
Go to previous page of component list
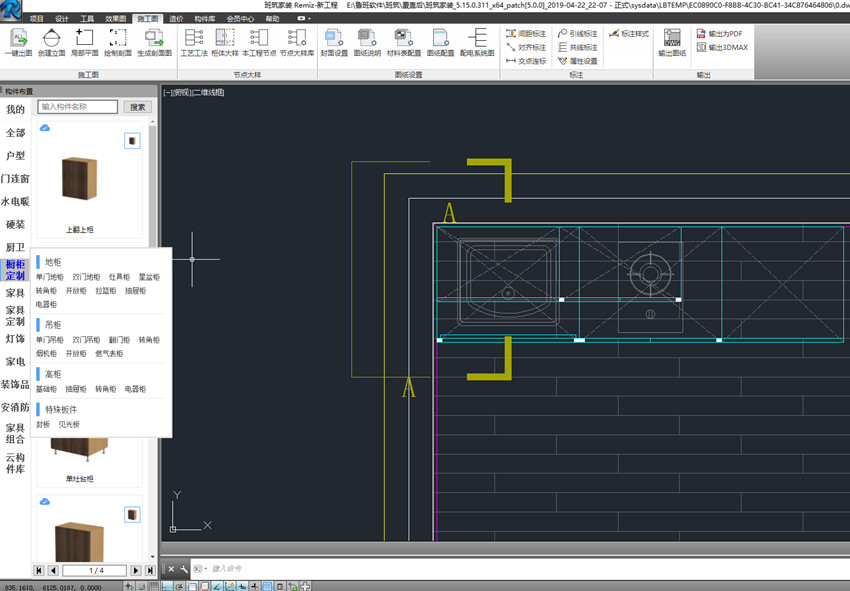53,570
